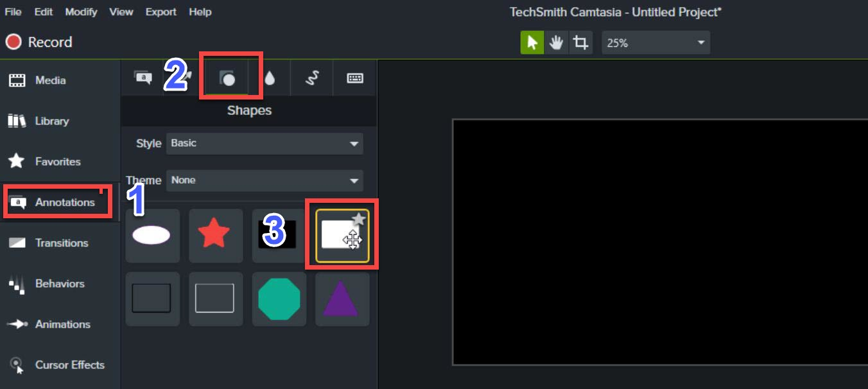The width and height of the screenshot is (868, 389).
Task: Select the Crop tool
Action: pyautogui.click(x=580, y=42)
